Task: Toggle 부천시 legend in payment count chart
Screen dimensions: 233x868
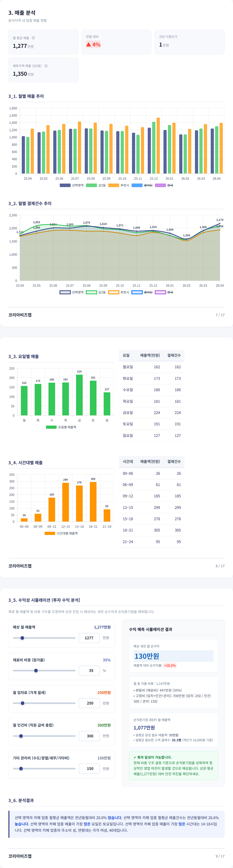Action: click(x=119, y=292)
